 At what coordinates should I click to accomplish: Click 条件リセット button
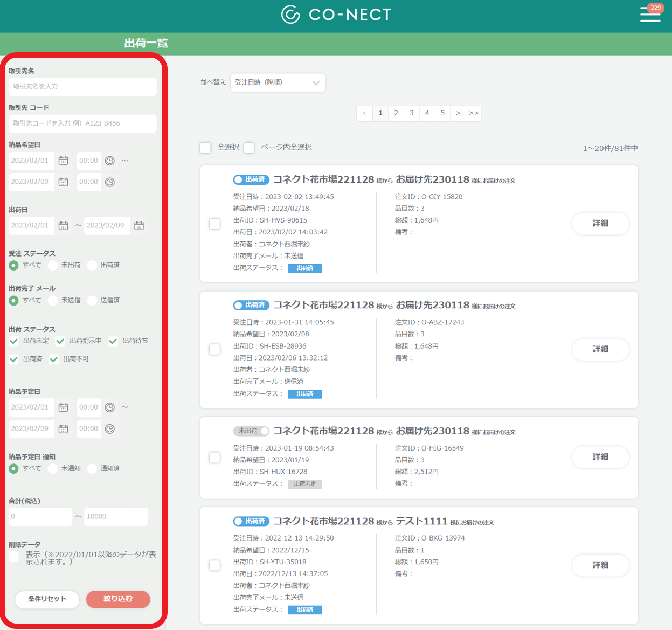tap(47, 599)
